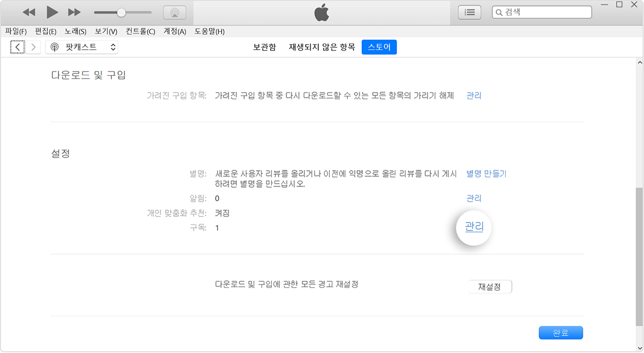The height and width of the screenshot is (353, 644).
Task: Open 관리 next to 구독 subscriptions
Action: 473,228
